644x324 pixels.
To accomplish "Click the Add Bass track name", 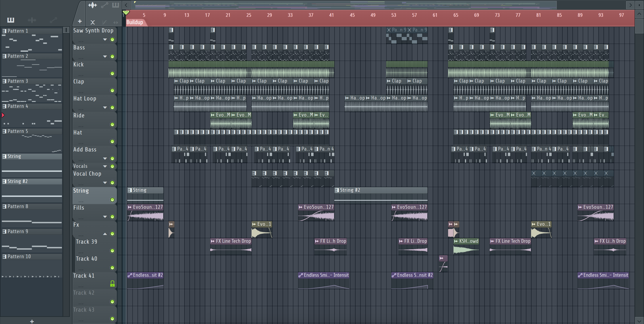I will (85, 150).
